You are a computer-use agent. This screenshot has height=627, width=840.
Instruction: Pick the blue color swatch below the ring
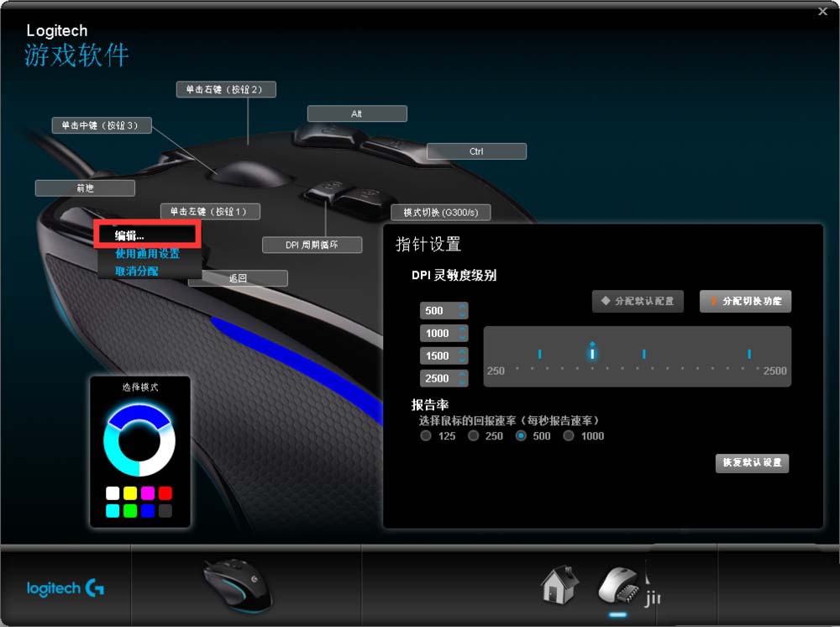[x=148, y=511]
